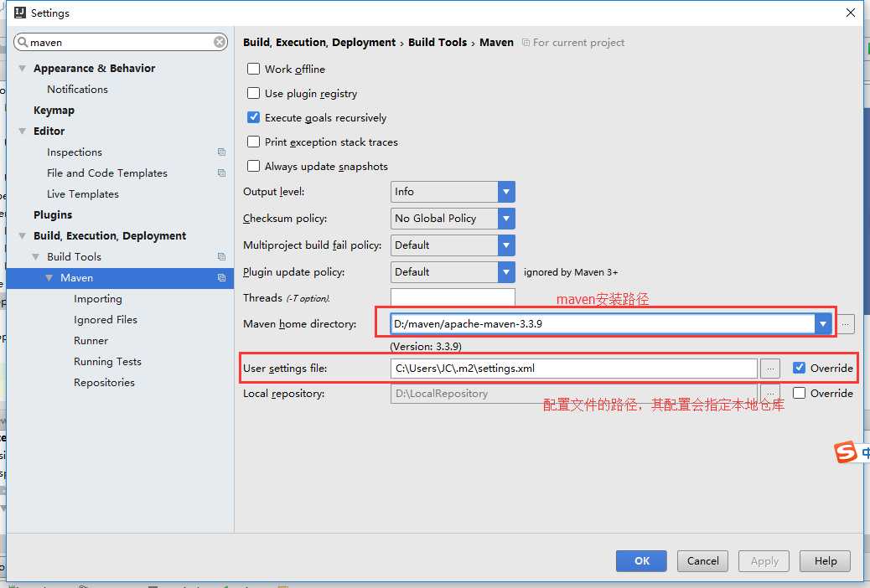Click the Cancel button
This screenshot has height=588, width=870.
[702, 561]
